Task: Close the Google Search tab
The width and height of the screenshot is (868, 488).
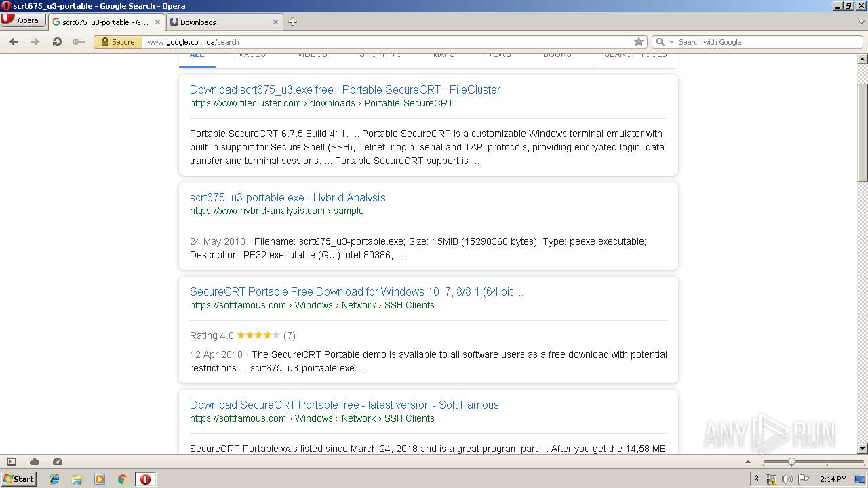Action: click(x=158, y=22)
